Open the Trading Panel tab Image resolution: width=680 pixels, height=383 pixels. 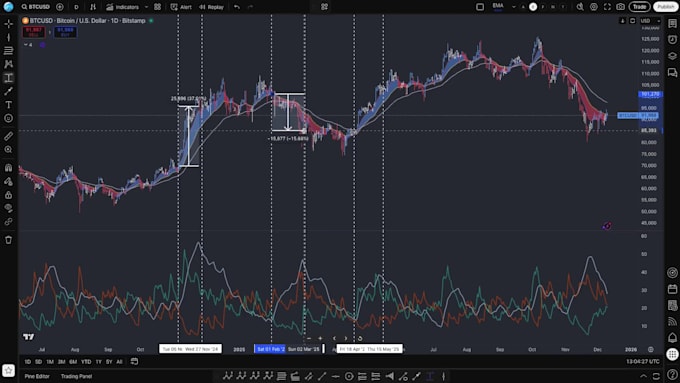pyautogui.click(x=76, y=376)
